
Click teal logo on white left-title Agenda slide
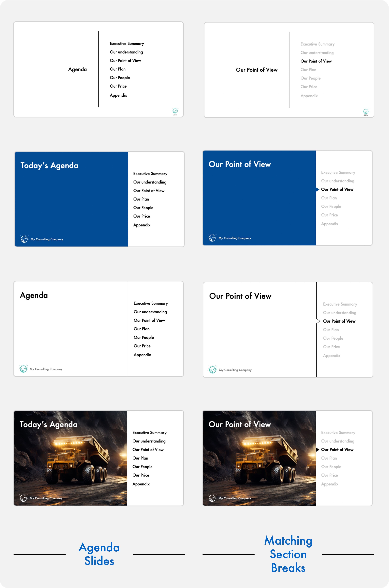pos(24,369)
